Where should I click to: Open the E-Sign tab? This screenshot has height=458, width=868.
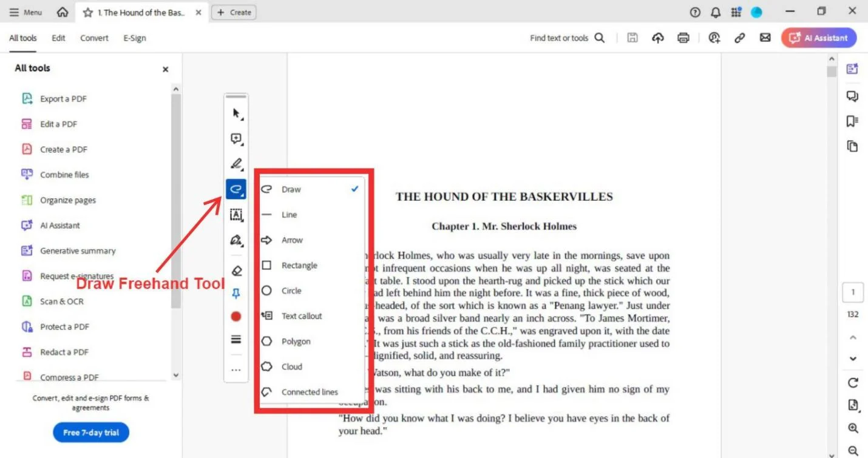click(x=135, y=38)
